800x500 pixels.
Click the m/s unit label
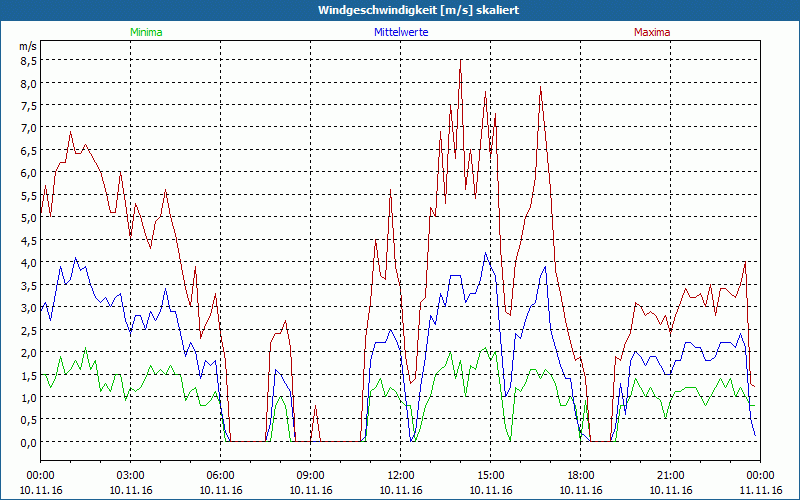[28, 46]
